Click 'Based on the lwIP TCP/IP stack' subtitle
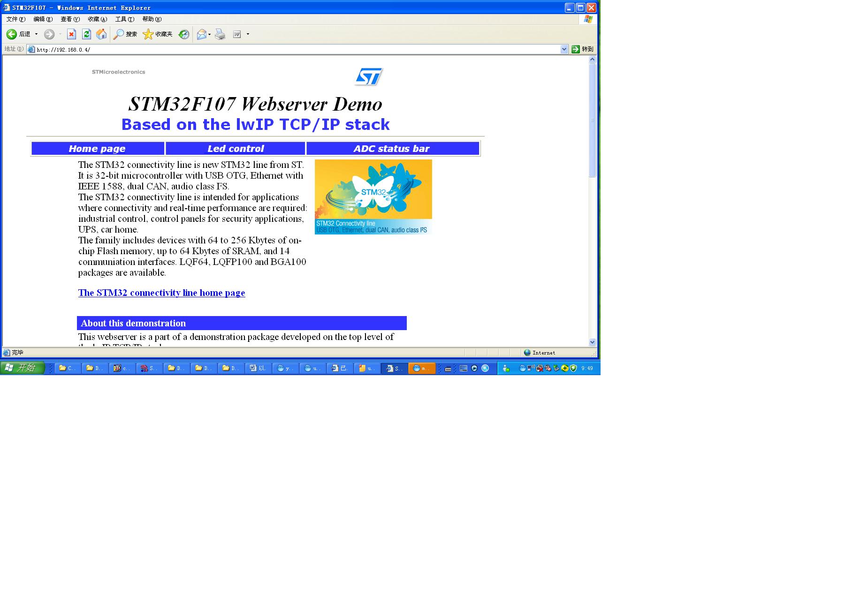868x596 pixels. [x=256, y=124]
